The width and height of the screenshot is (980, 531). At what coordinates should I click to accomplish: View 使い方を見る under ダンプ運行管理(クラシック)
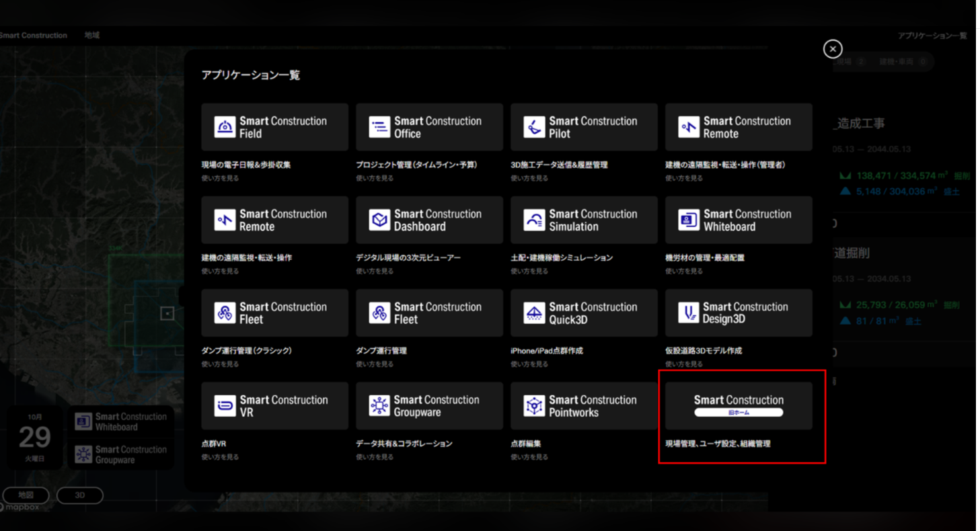tap(220, 364)
